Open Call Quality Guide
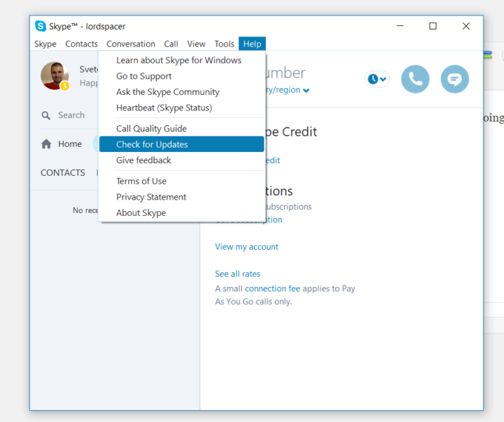504x422 pixels. click(181, 128)
